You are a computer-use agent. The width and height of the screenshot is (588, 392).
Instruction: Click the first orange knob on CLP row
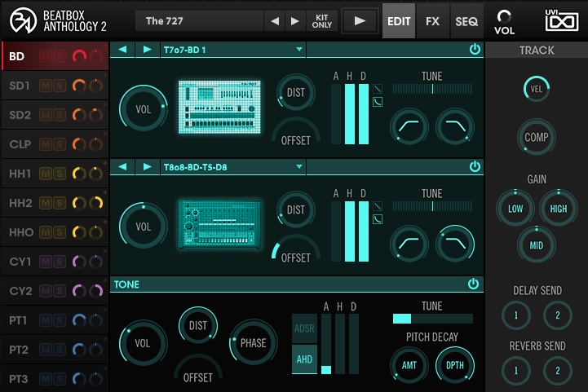pyautogui.click(x=79, y=144)
